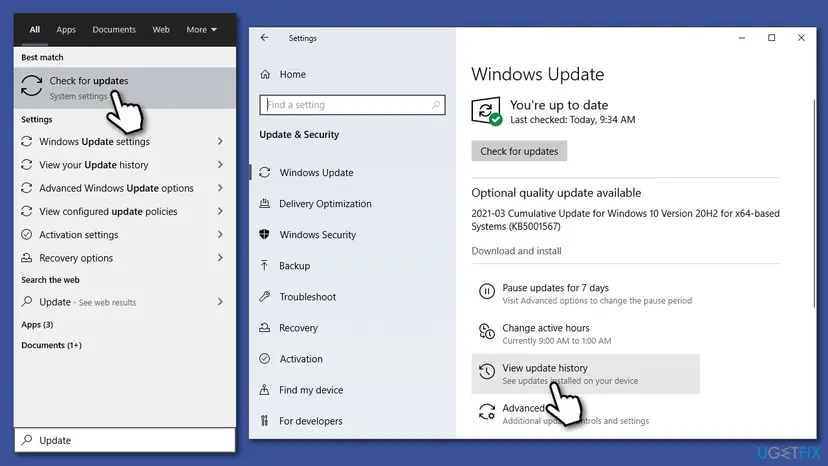Click the clock icon for Change active hours
This screenshot has height=466, width=828.
(486, 331)
